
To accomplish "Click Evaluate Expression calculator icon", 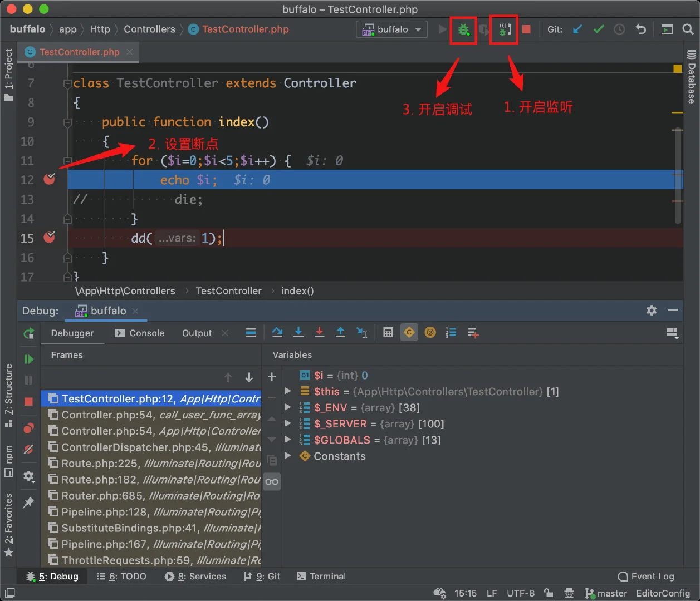I will tap(388, 333).
